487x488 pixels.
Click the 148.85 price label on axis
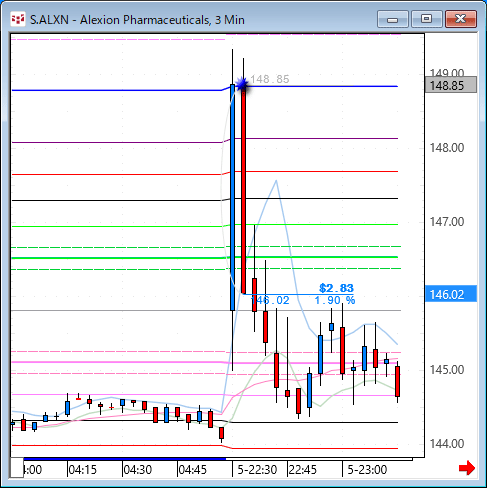click(x=451, y=85)
